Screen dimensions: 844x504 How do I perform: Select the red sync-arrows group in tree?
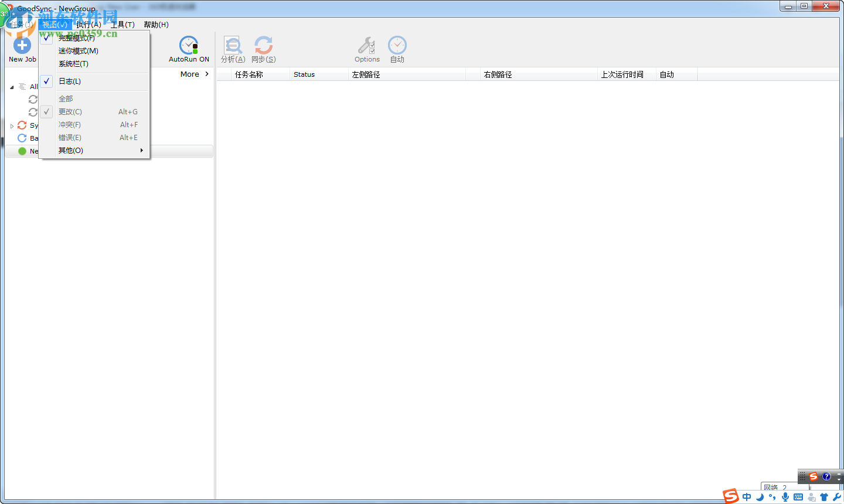22,125
